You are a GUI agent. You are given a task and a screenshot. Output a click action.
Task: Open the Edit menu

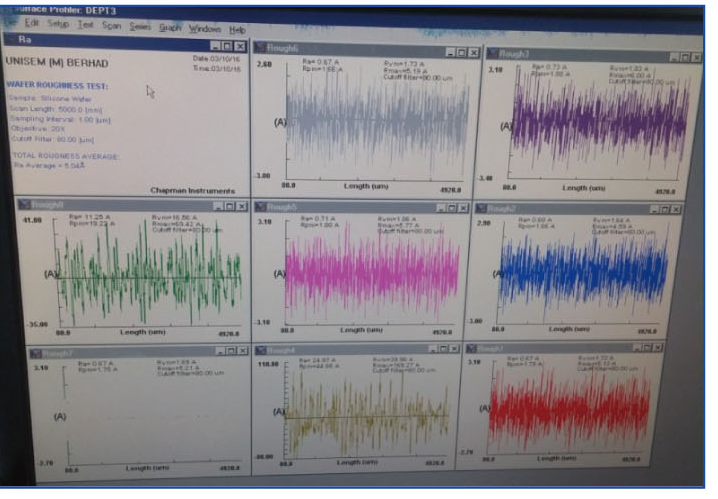pos(32,22)
